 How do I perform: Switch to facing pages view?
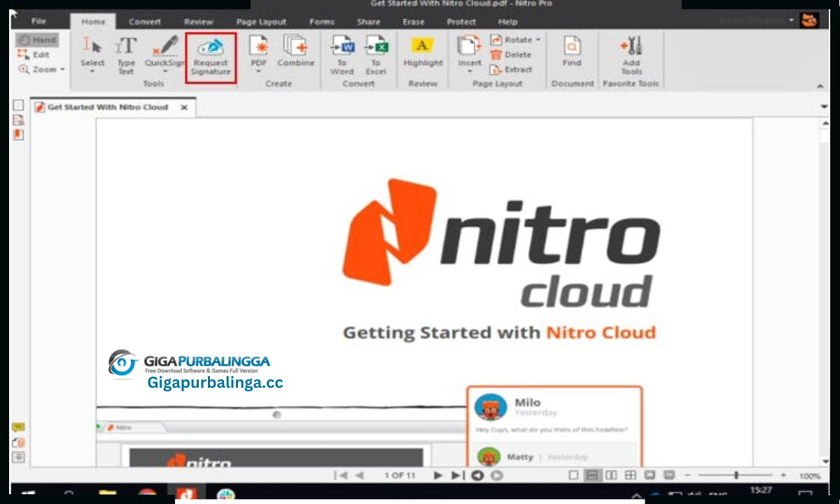(611, 475)
